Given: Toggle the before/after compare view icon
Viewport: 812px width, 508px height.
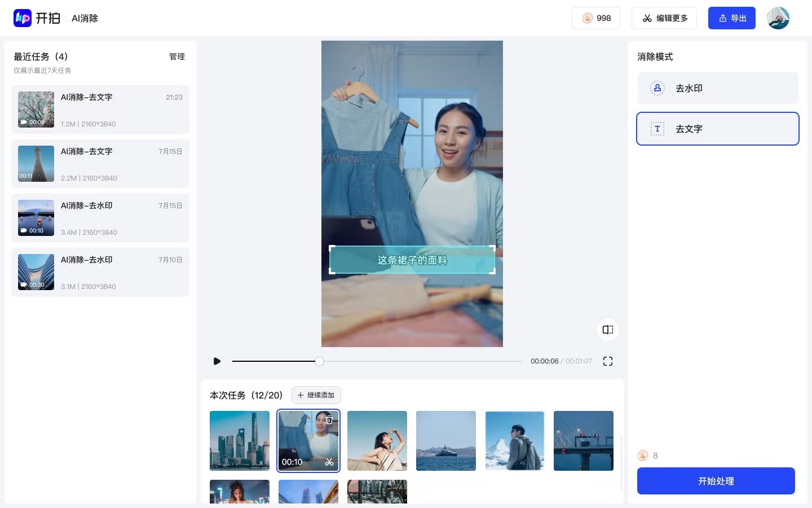Looking at the screenshot, I should (x=608, y=330).
